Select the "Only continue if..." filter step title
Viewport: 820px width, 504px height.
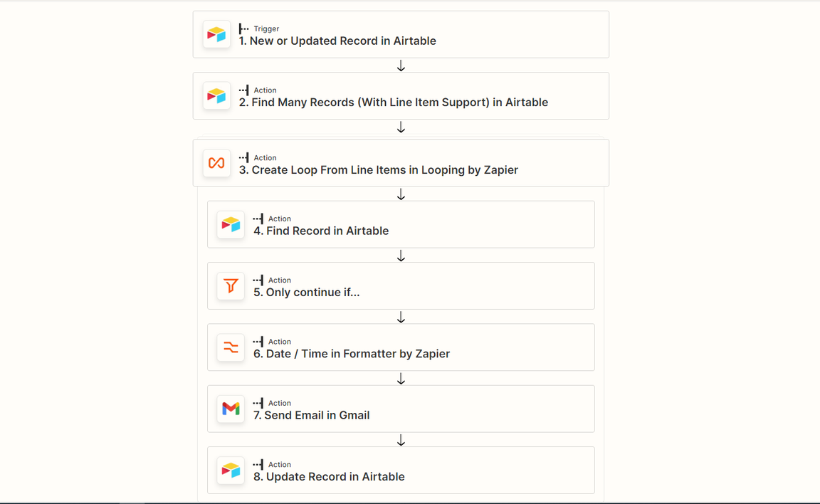[306, 293]
